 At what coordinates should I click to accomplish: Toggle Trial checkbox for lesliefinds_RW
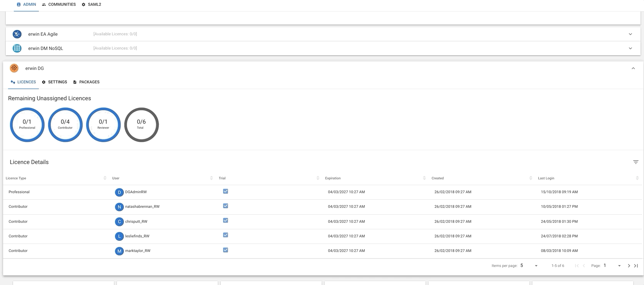(x=225, y=235)
